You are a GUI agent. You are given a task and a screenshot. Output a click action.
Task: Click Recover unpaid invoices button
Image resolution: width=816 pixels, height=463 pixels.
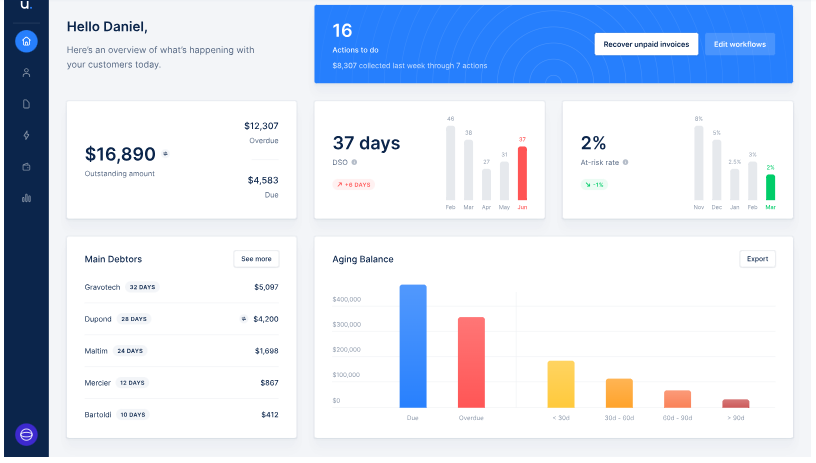pos(646,44)
